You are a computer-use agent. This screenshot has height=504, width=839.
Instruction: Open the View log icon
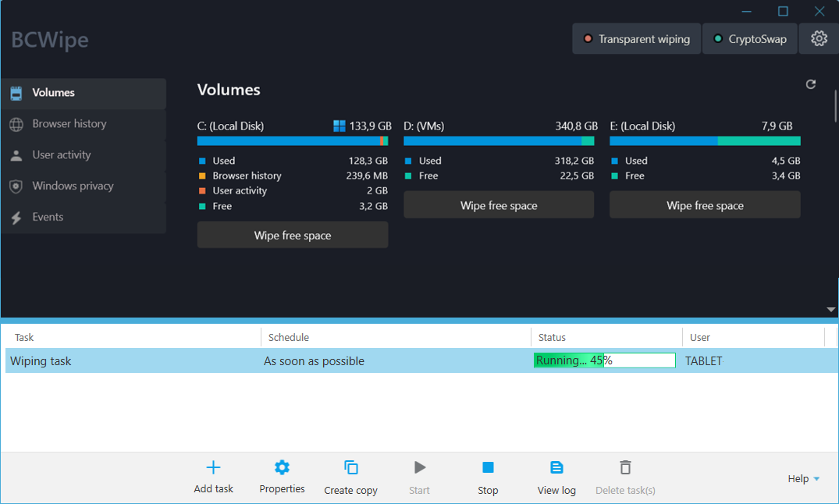[x=556, y=467]
